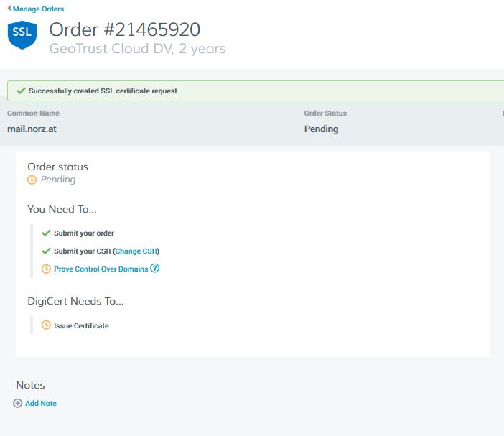Click the common name mail.norz.at
Image resolution: width=504 pixels, height=436 pixels.
pyautogui.click(x=32, y=129)
